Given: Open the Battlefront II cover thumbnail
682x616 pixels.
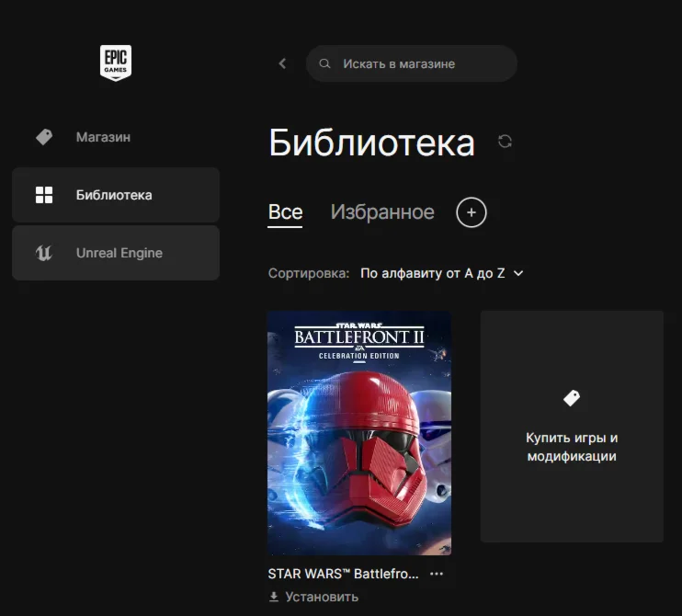Looking at the screenshot, I should click(x=358, y=433).
